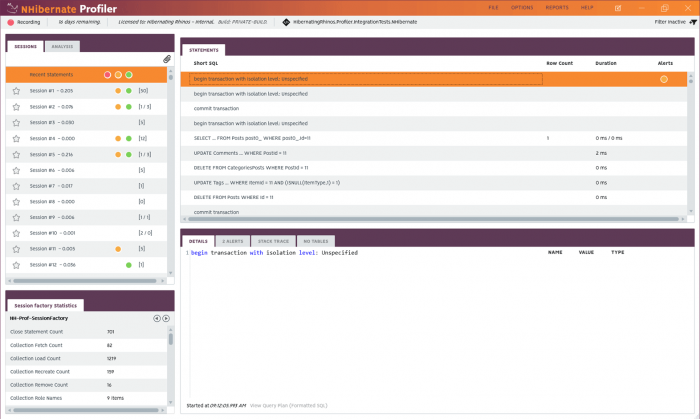Switch to the Analysis tab
Viewport: 700px width, 419px height.
coord(62,46)
